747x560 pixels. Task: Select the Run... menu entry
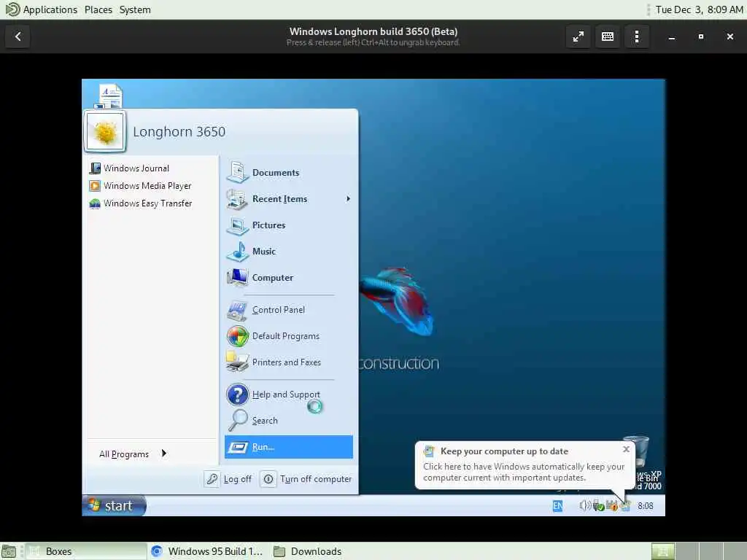pyautogui.click(x=289, y=447)
